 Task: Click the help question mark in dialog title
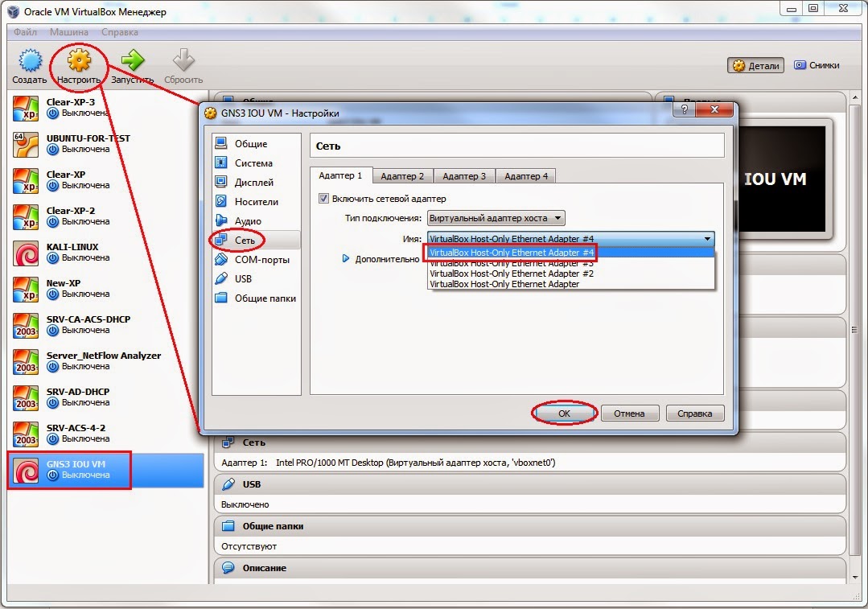tap(685, 109)
